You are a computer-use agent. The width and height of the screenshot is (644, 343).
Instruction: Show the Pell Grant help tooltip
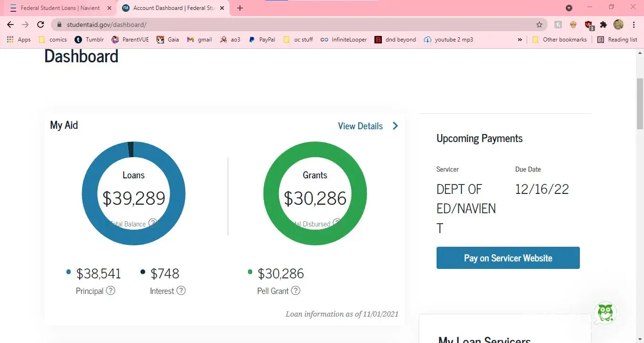(296, 291)
